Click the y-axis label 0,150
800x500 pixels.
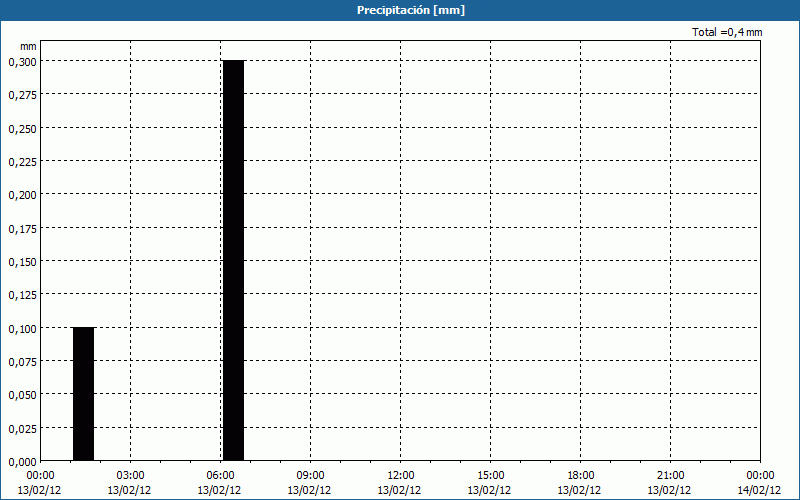[x=22, y=262]
